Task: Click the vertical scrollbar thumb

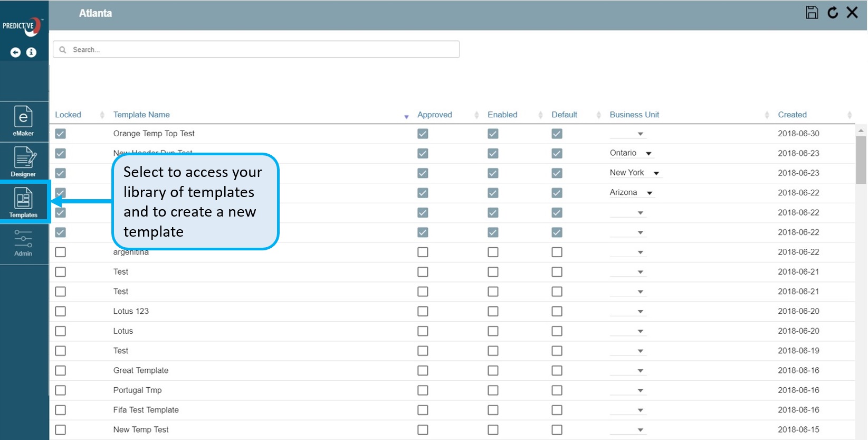Action: point(861,160)
